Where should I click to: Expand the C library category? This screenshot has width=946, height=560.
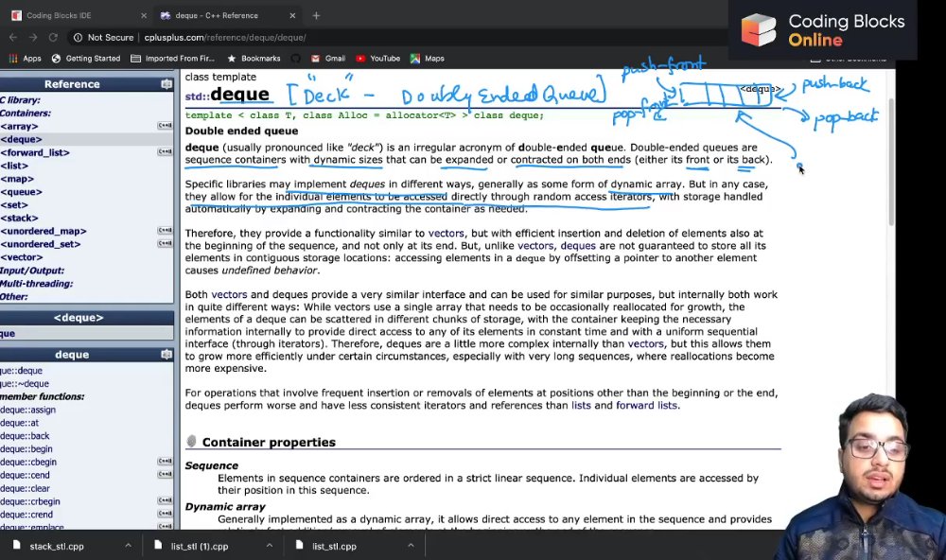click(x=21, y=100)
